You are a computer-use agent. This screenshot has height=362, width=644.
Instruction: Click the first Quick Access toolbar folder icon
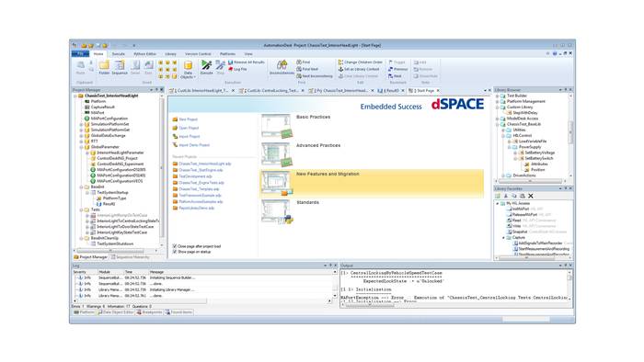click(84, 46)
